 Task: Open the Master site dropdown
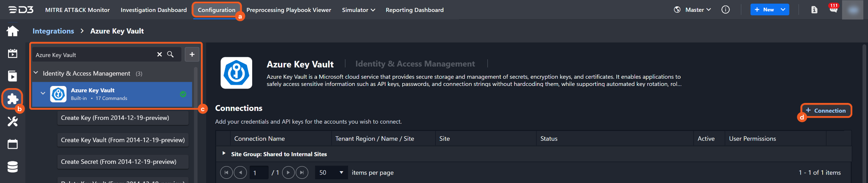(x=698, y=10)
